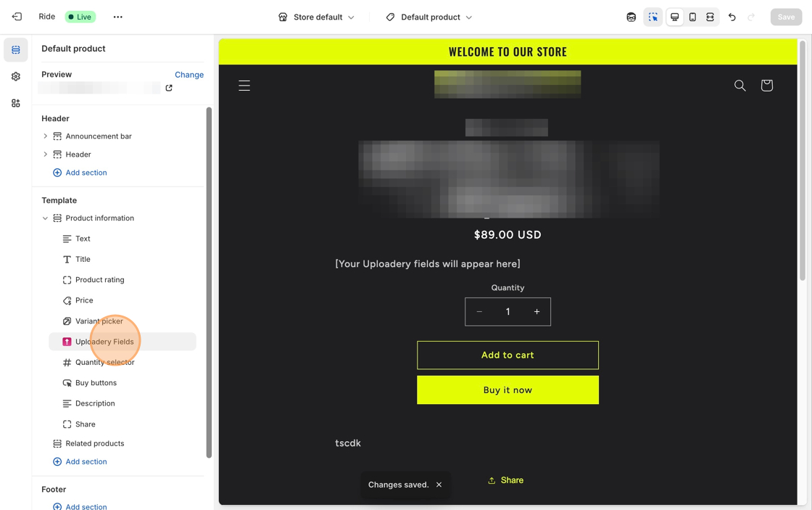812x510 pixels.
Task: Open the Default product template dropdown
Action: tap(429, 17)
